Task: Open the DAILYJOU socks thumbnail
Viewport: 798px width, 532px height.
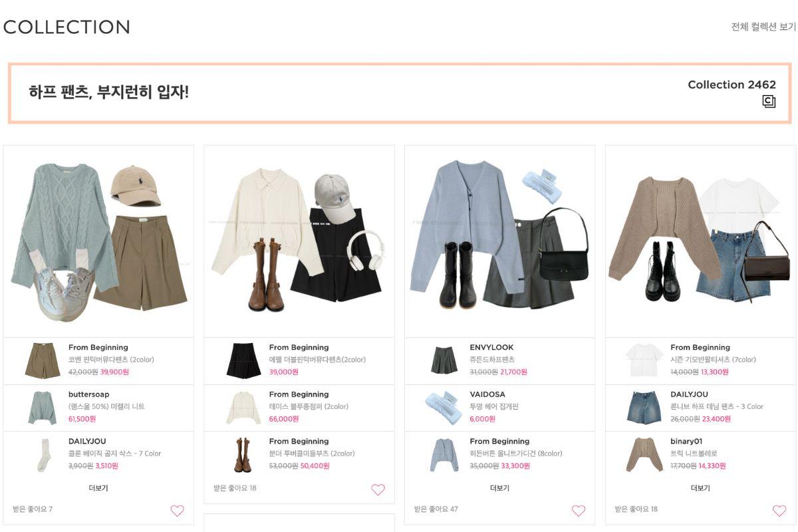Action: coord(43,455)
